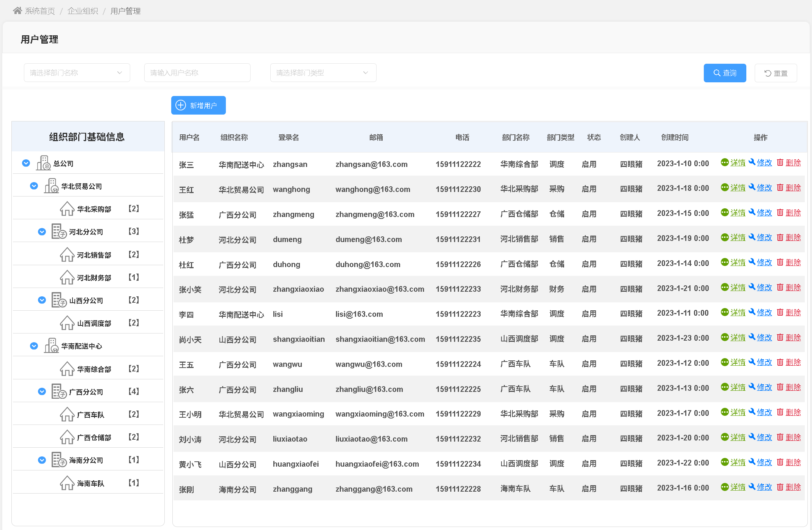The height and width of the screenshot is (530, 812).
Task: Go to 系统首页 breadcrumb link
Action: point(40,11)
